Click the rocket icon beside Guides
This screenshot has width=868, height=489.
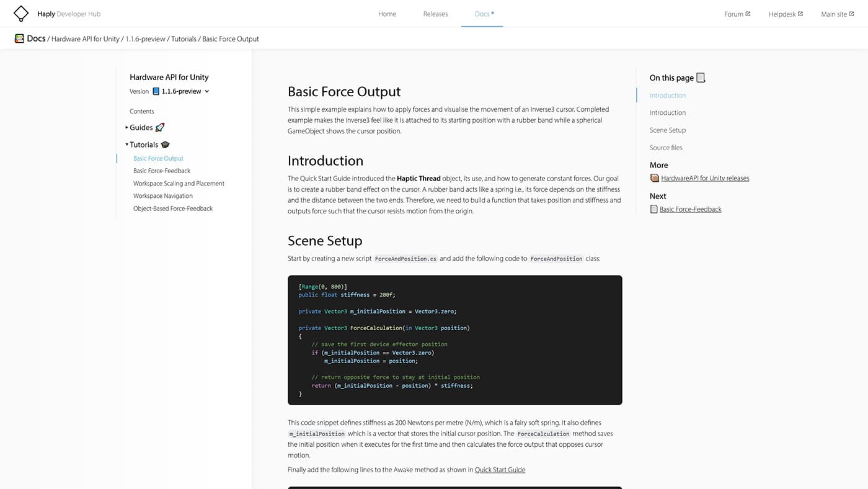coord(159,127)
